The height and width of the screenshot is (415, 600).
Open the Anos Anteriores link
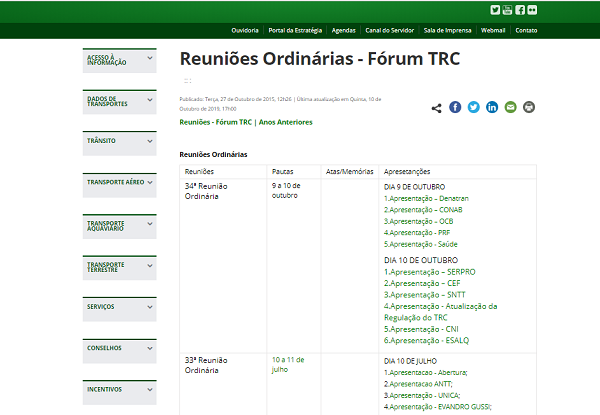pos(286,122)
